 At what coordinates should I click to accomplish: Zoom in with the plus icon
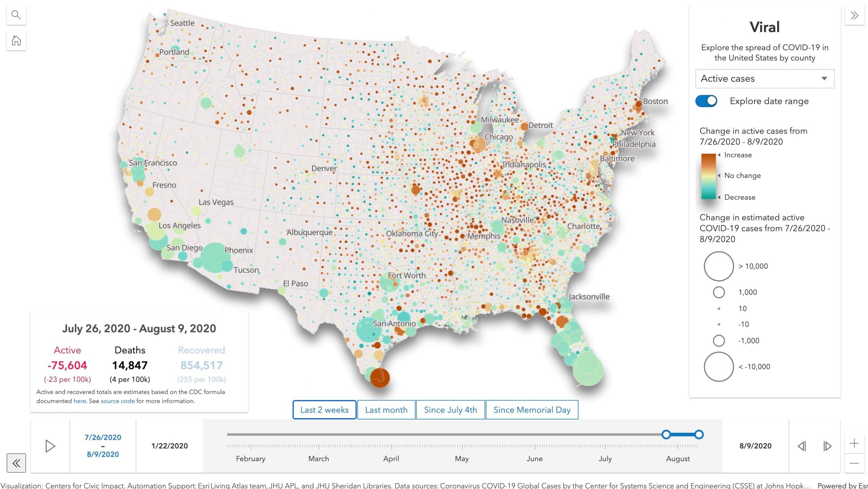(854, 443)
